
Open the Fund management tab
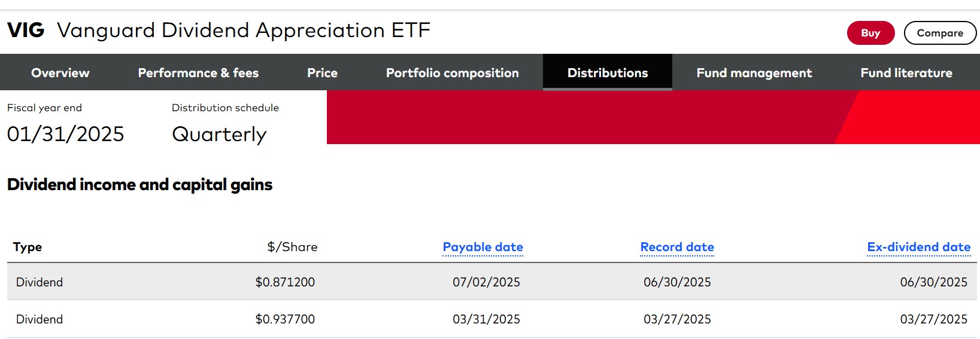point(754,73)
